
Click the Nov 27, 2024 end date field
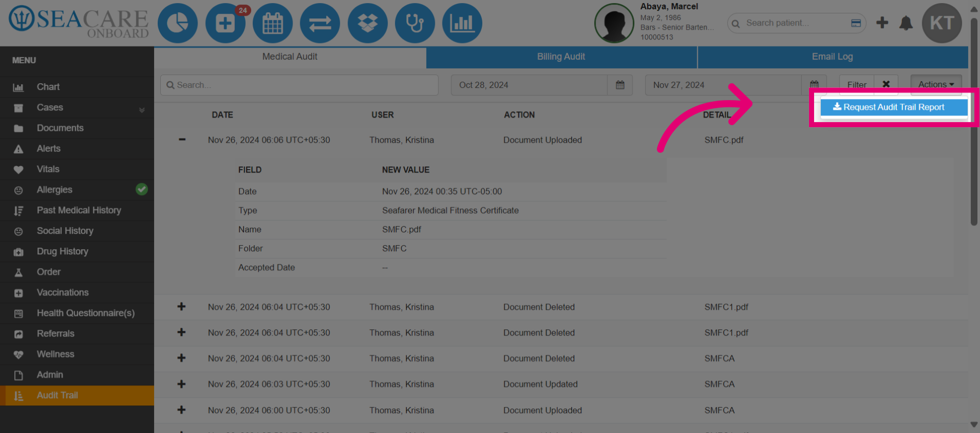coord(723,85)
